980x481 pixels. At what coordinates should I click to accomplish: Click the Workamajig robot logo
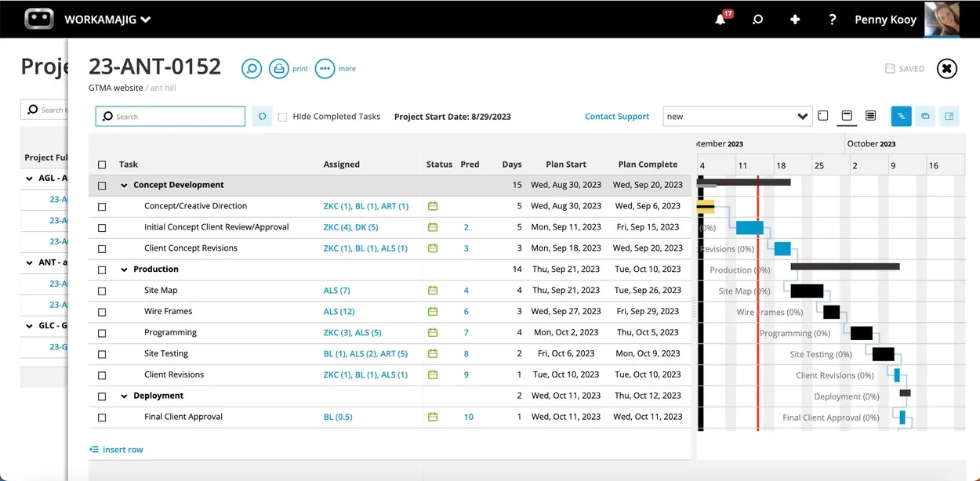coord(39,19)
